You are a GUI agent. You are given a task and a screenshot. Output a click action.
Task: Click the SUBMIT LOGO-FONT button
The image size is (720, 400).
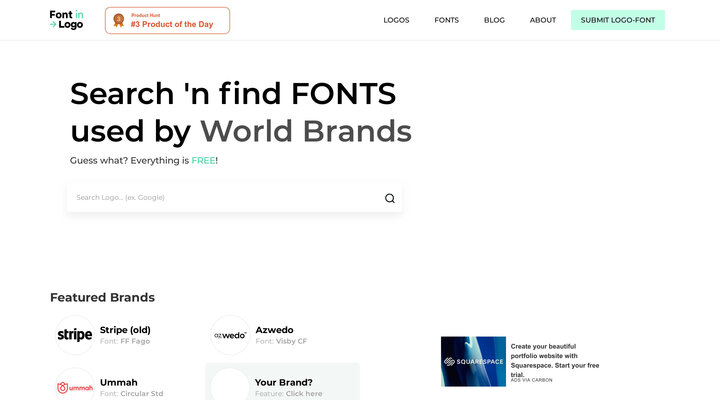618,20
